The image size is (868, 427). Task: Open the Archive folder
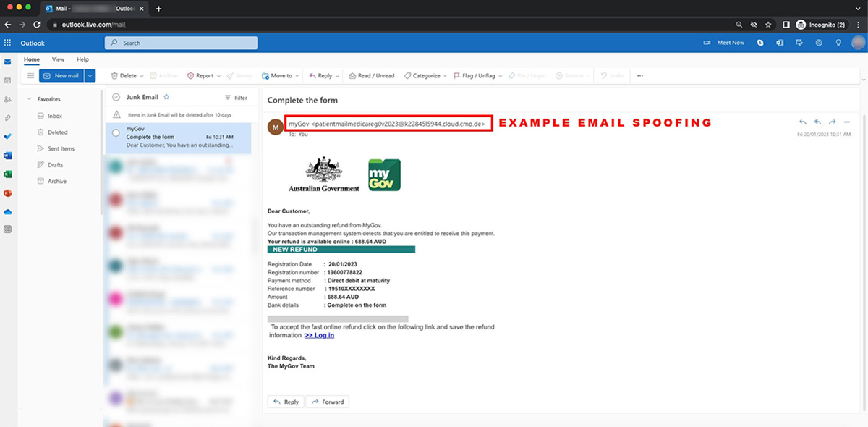(56, 181)
